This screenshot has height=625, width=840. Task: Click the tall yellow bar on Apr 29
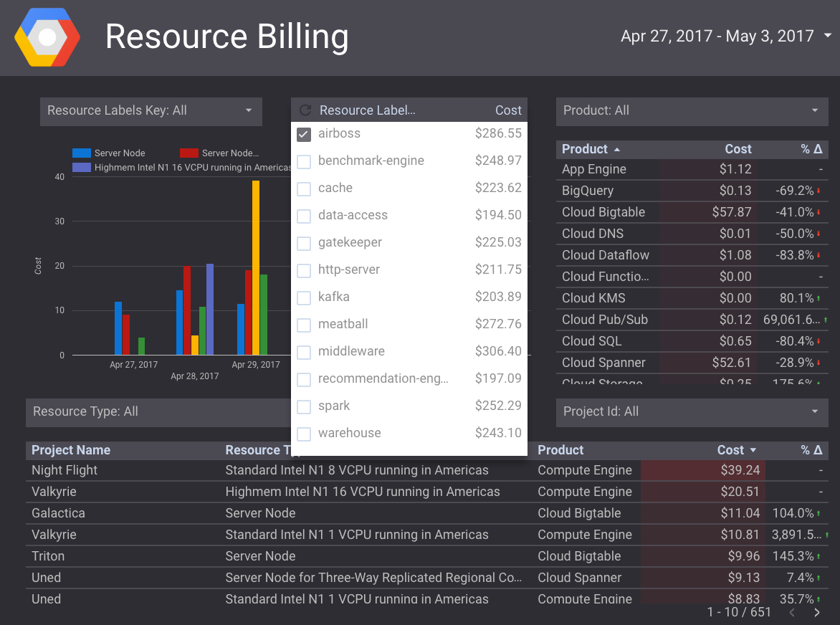(256, 268)
